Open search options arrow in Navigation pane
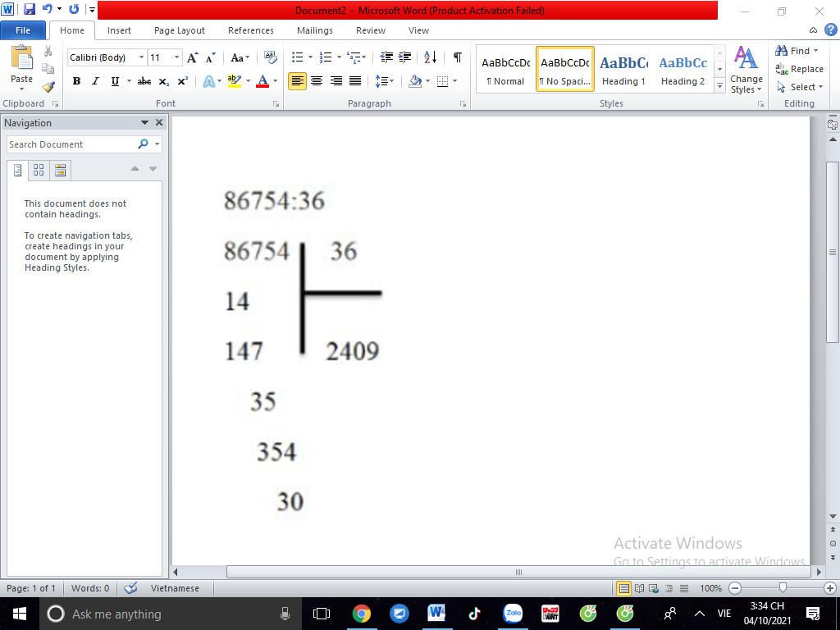The height and width of the screenshot is (630, 840). point(157,144)
